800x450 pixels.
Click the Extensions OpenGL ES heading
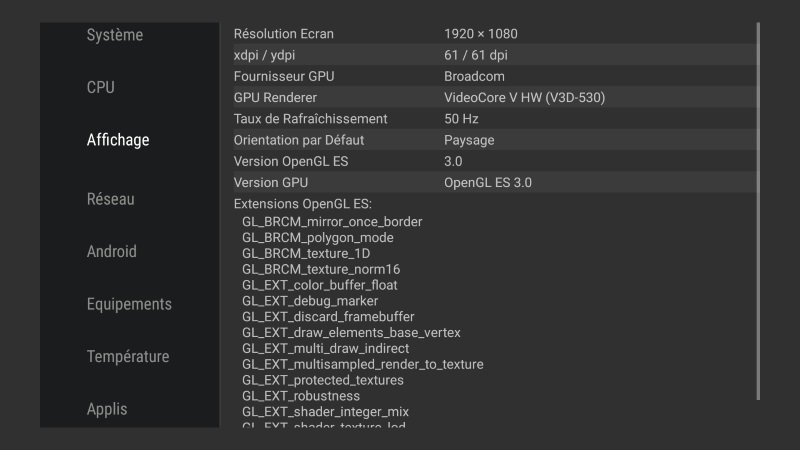click(x=288, y=205)
